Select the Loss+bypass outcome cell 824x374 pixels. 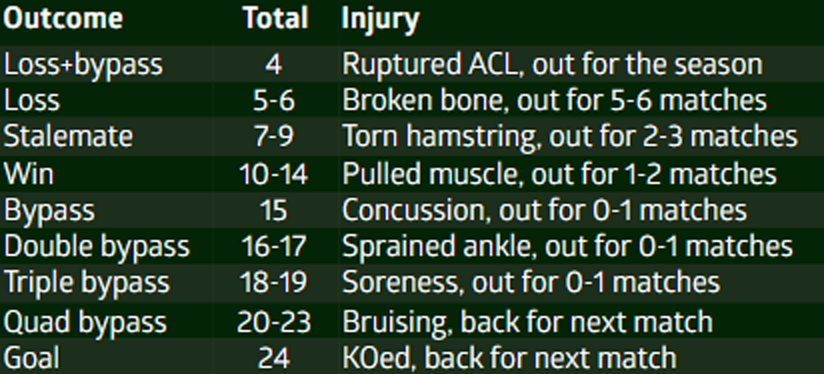point(83,66)
